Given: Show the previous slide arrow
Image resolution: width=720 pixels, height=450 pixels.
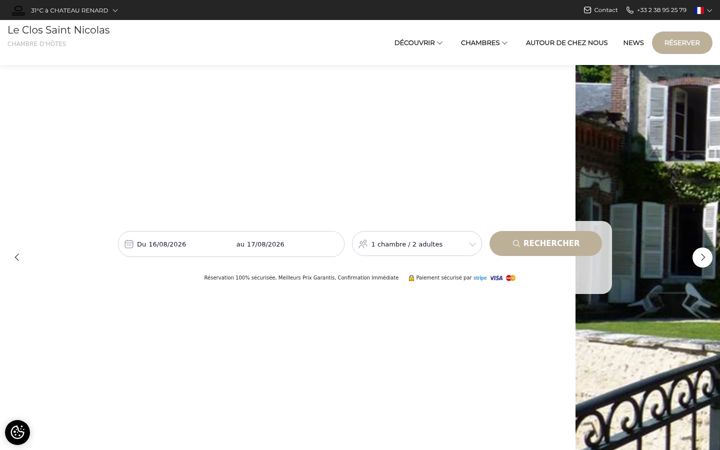Looking at the screenshot, I should pyautogui.click(x=17, y=257).
